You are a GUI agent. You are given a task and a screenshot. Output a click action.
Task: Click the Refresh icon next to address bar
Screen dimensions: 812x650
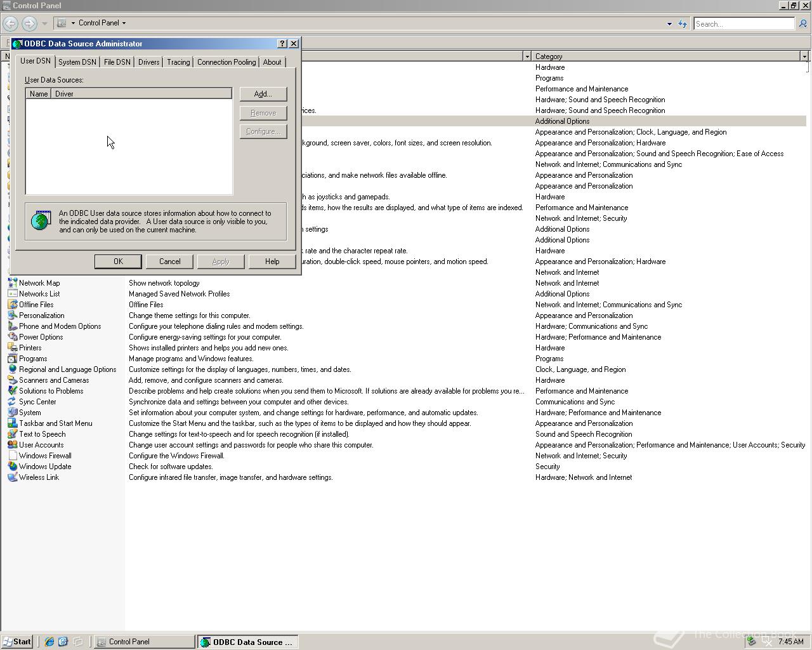pos(683,23)
